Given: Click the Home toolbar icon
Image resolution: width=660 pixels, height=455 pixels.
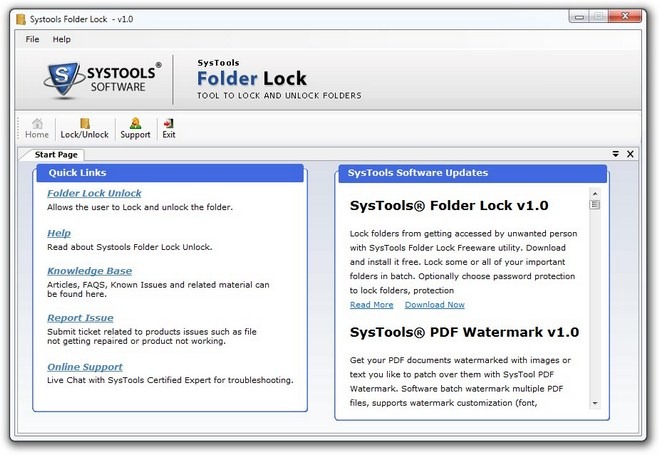Looking at the screenshot, I should 37,128.
